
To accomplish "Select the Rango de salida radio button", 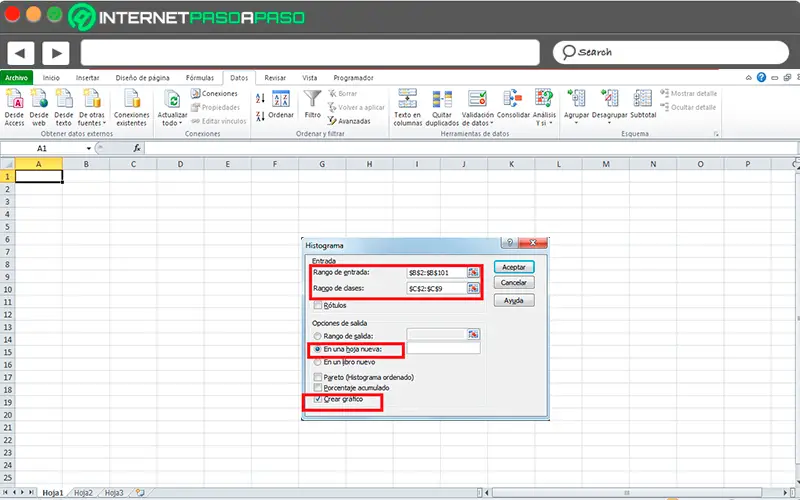I will tap(317, 336).
